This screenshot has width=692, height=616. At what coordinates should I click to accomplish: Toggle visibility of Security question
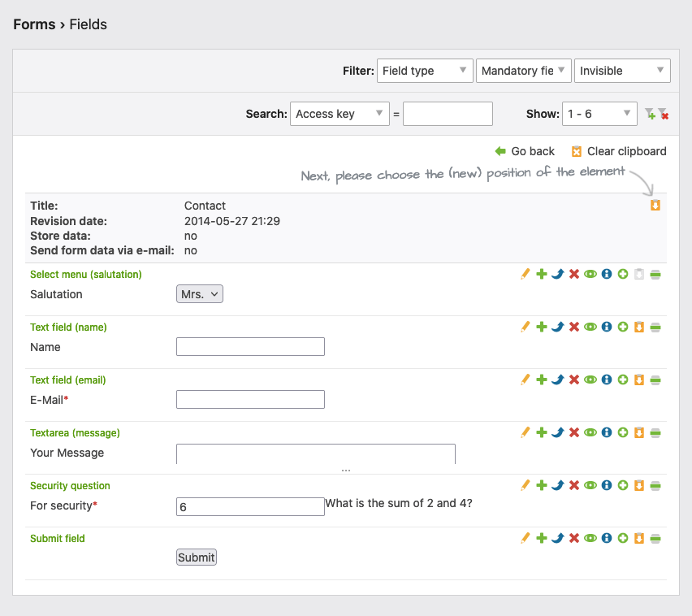(590, 485)
